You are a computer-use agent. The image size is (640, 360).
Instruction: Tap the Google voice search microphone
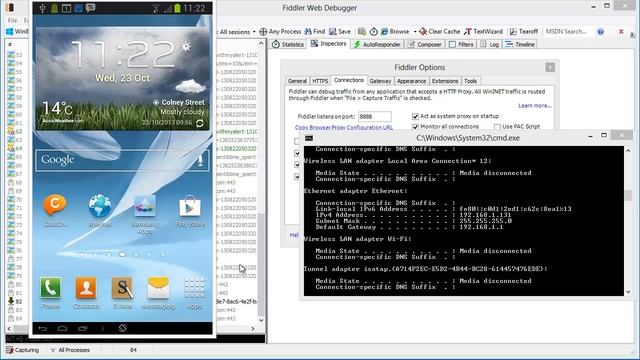click(200, 160)
